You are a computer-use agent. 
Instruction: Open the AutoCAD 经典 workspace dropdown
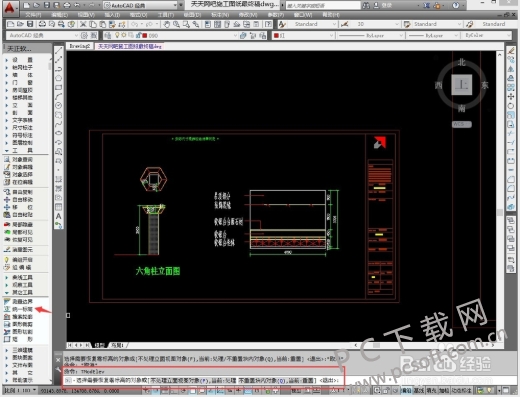click(42, 35)
